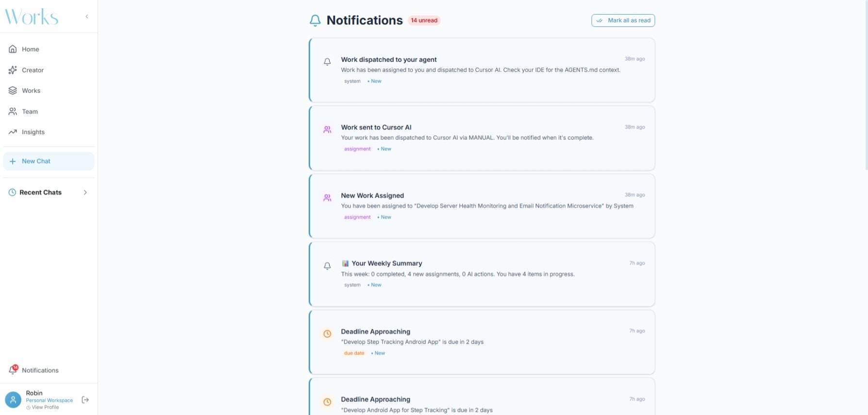Viewport: 868px width, 415px height.
Task: Click the double-check icon in Mark all as read
Action: (600, 20)
